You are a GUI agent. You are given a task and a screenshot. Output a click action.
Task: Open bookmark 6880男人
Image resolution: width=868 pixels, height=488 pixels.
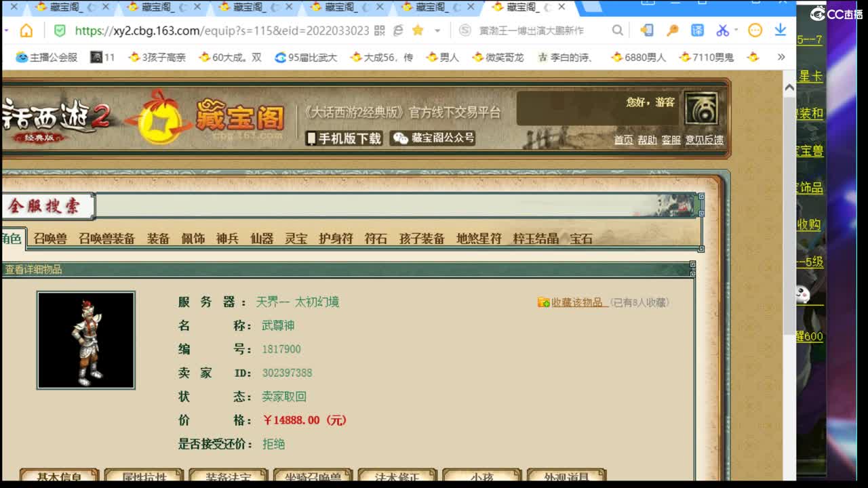point(638,58)
